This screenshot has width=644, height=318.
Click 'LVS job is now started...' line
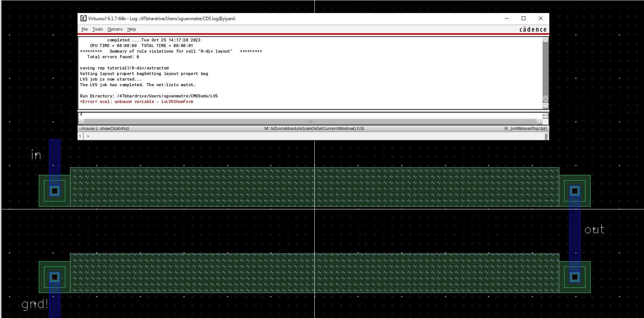coord(111,79)
